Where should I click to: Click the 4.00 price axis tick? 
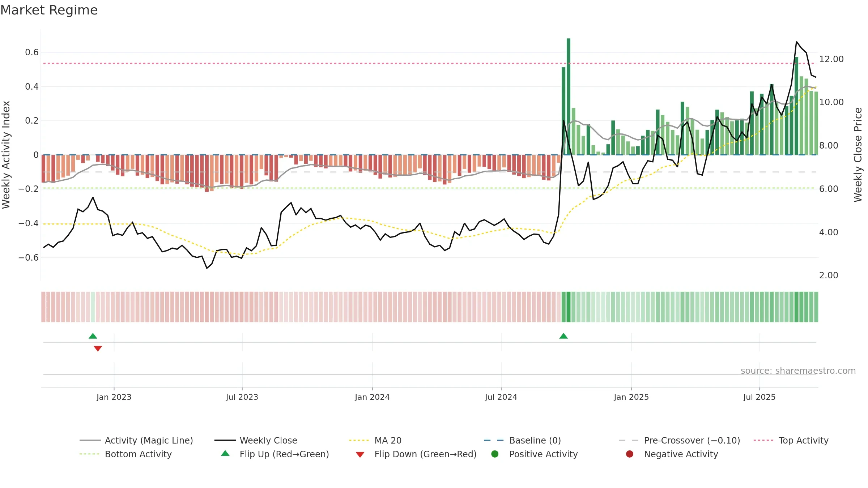829,232
